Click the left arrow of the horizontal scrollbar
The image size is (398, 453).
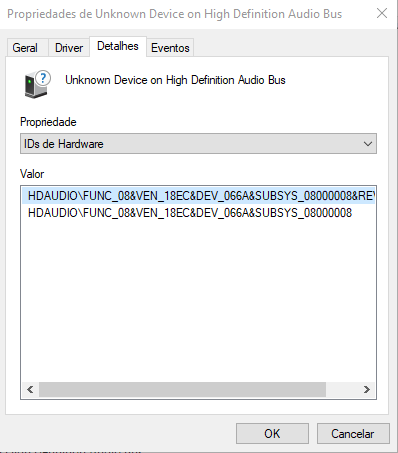point(30,389)
